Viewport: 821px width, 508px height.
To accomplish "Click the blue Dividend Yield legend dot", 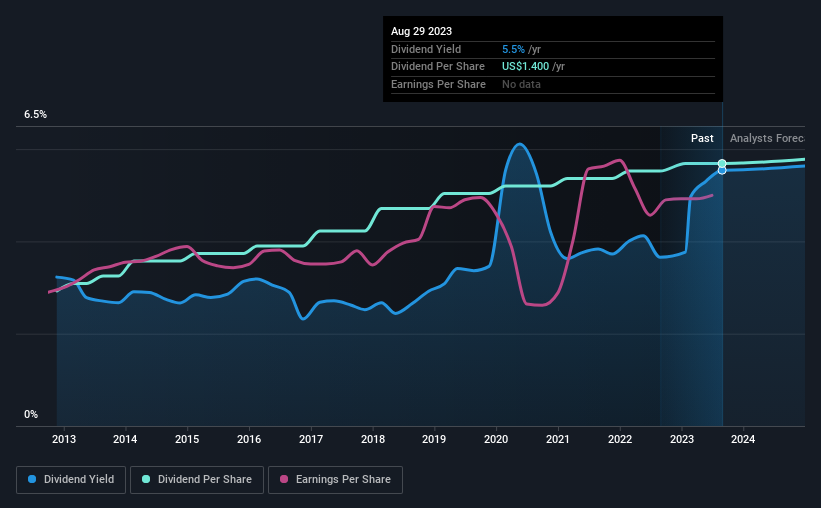I will coord(32,479).
